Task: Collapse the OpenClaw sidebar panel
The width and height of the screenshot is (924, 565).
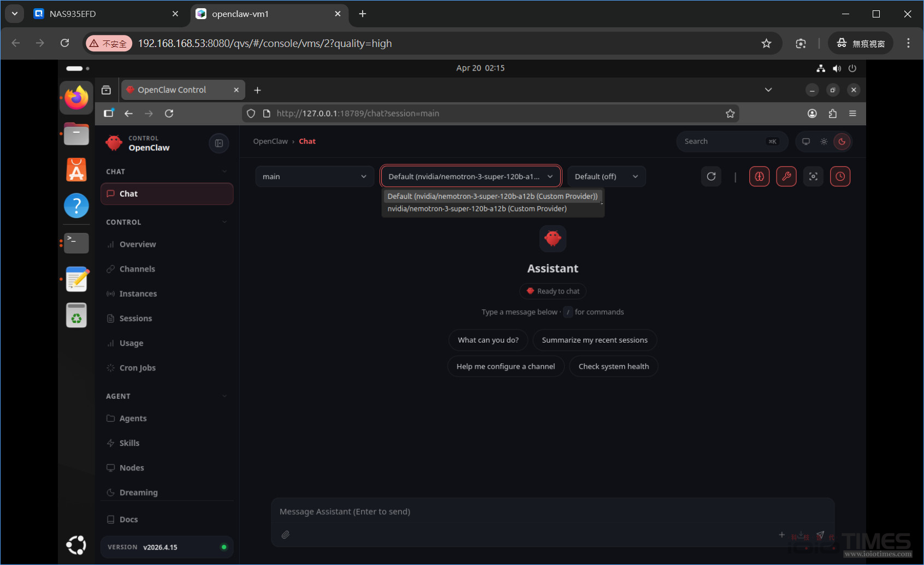Action: coord(219,143)
